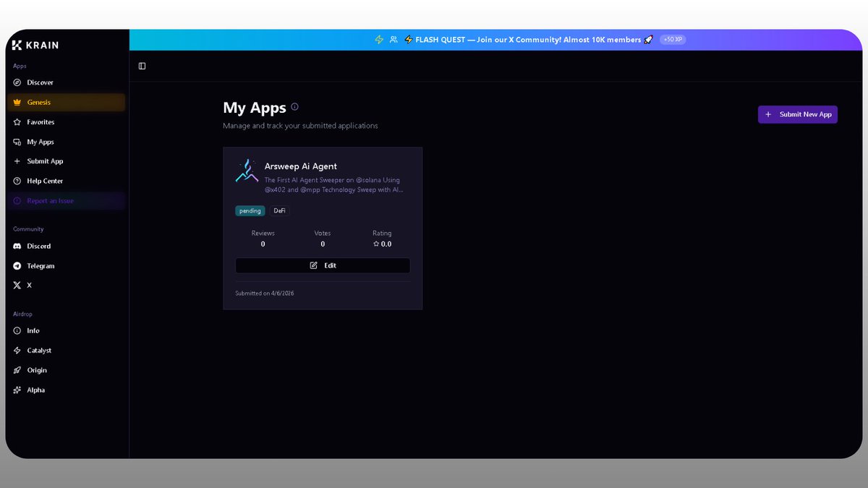Select Genesis menu item
The width and height of the screenshot is (868, 488).
pyautogui.click(x=67, y=103)
